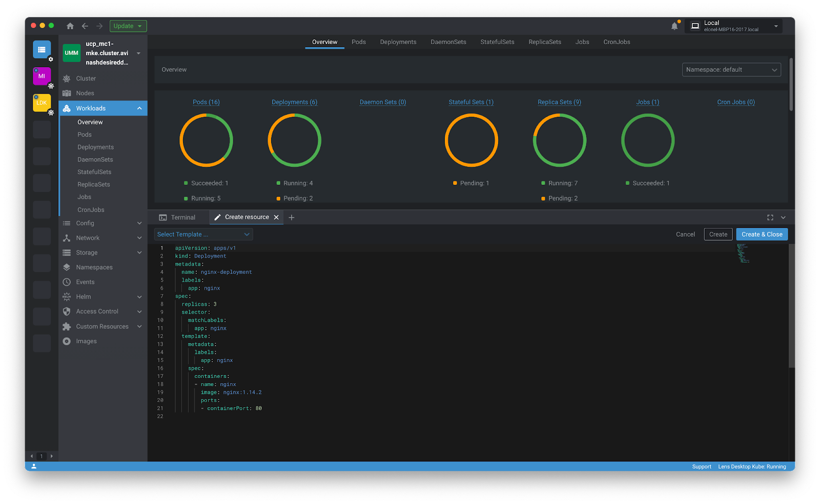The image size is (820, 504).
Task: Click the Pods status donut chart
Action: [206, 140]
